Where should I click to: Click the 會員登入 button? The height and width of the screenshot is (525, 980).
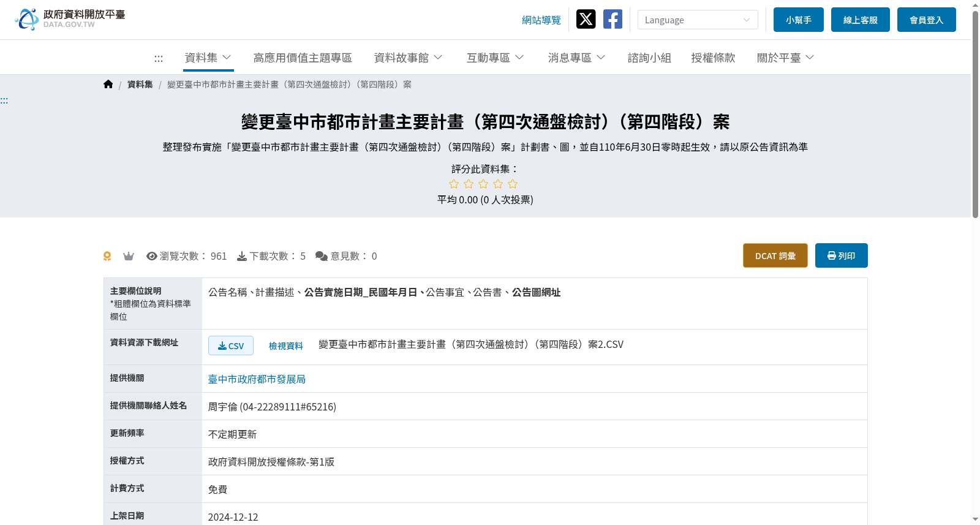coord(927,20)
